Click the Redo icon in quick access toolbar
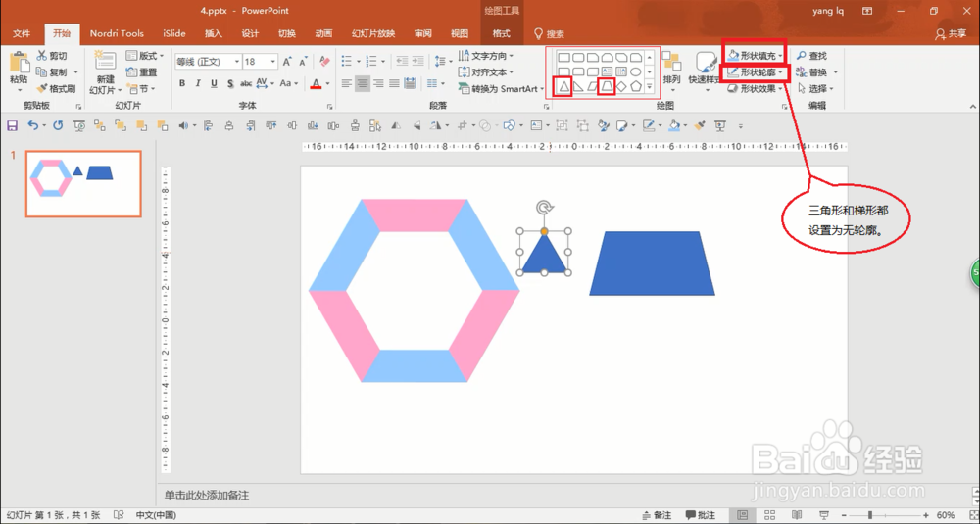This screenshot has width=980, height=524. click(x=58, y=126)
